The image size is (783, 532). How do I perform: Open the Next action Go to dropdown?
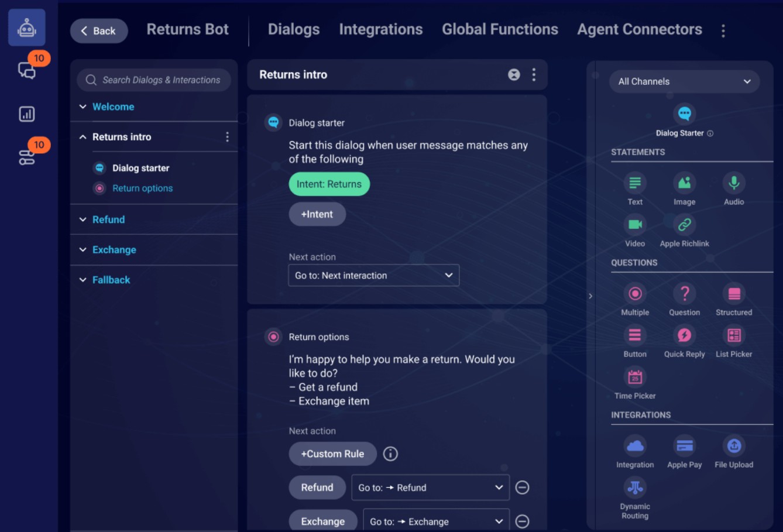pos(373,275)
